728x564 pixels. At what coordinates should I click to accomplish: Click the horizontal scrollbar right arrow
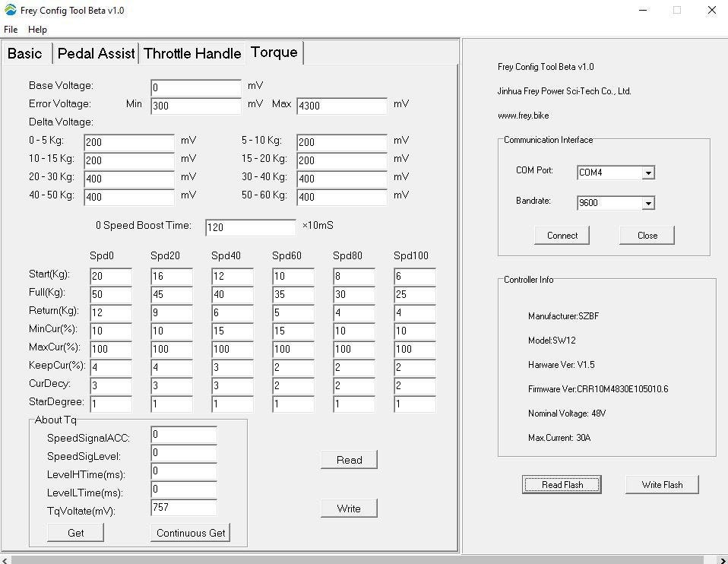click(722, 559)
